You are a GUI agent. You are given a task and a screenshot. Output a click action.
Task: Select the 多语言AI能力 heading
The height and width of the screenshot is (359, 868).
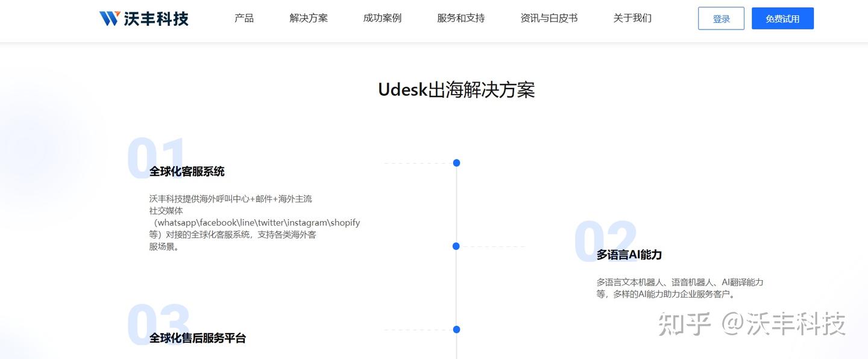[629, 255]
